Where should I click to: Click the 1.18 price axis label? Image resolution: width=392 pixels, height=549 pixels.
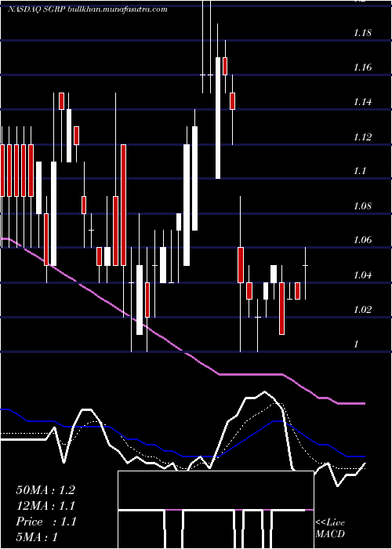pyautogui.click(x=362, y=33)
